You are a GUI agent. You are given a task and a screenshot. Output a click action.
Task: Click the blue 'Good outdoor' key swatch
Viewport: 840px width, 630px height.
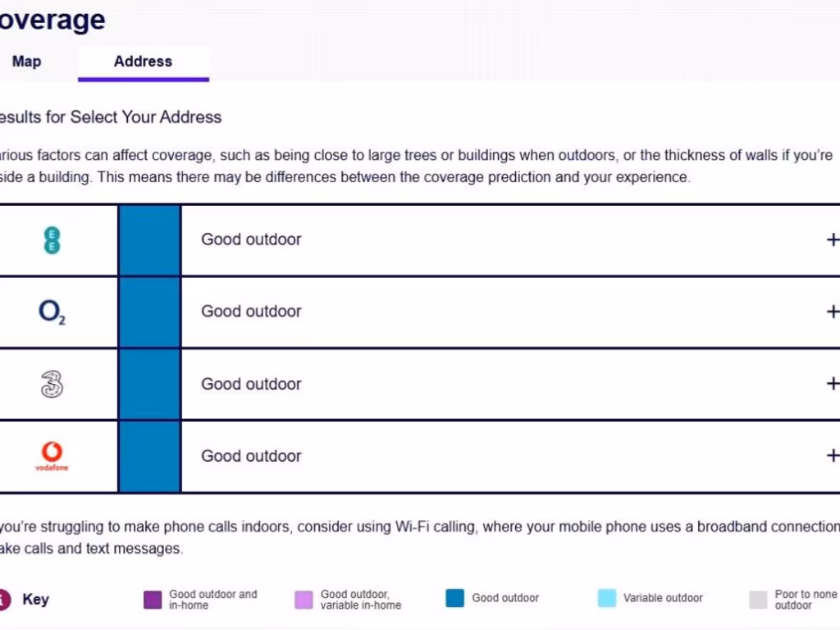coord(455,598)
